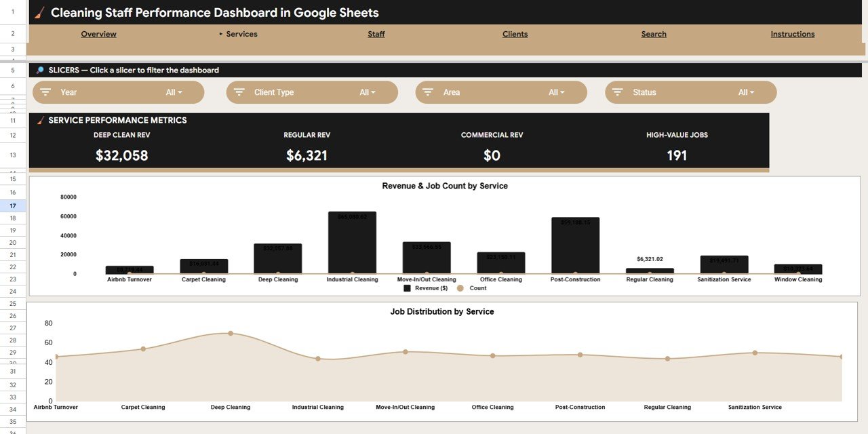Open the Search navigation link
Image resolution: width=868 pixels, height=434 pixels.
654,34
